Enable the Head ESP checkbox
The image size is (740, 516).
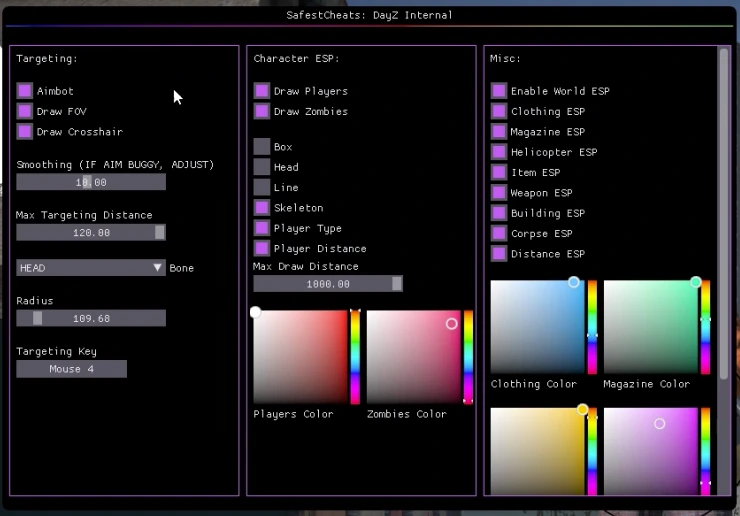coord(262,167)
